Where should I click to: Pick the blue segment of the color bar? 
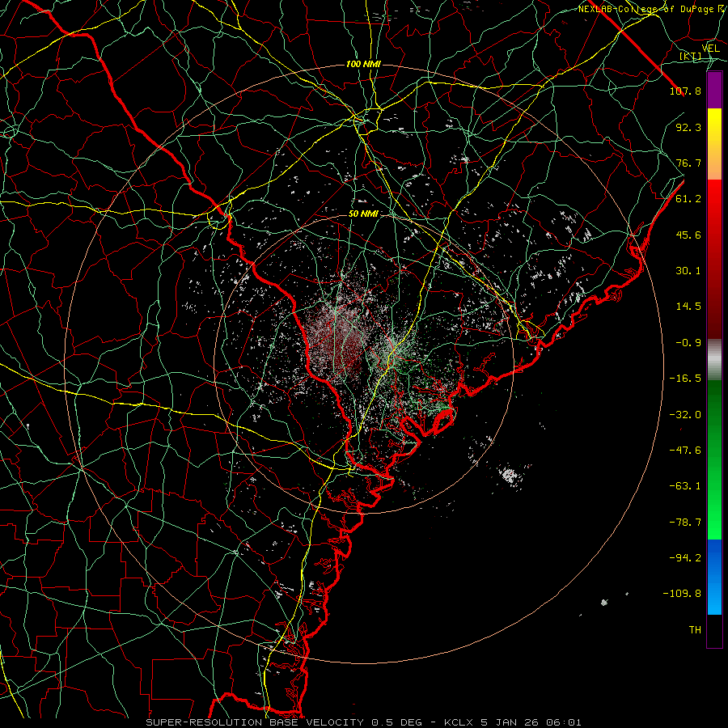click(714, 577)
